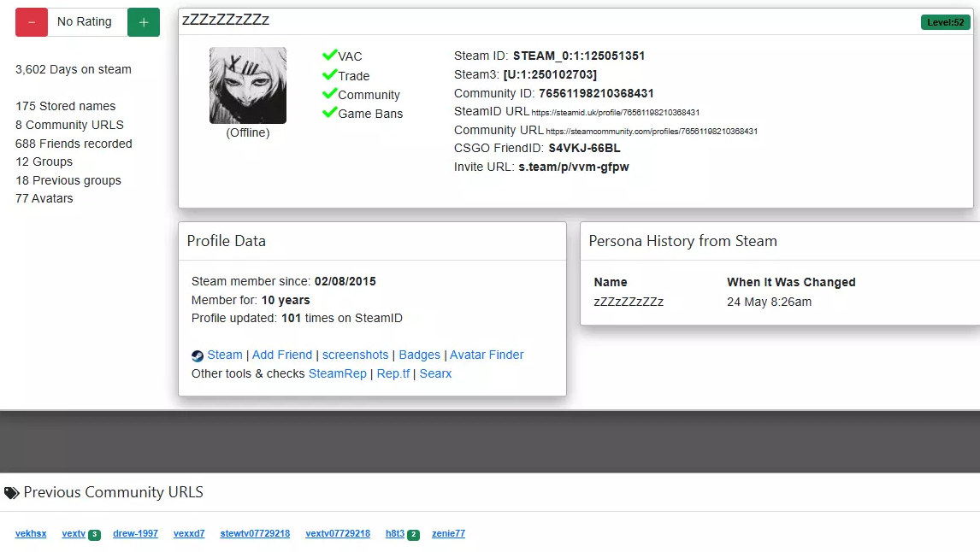Open the Searx link
This screenshot has width=980, height=552.
coord(435,373)
